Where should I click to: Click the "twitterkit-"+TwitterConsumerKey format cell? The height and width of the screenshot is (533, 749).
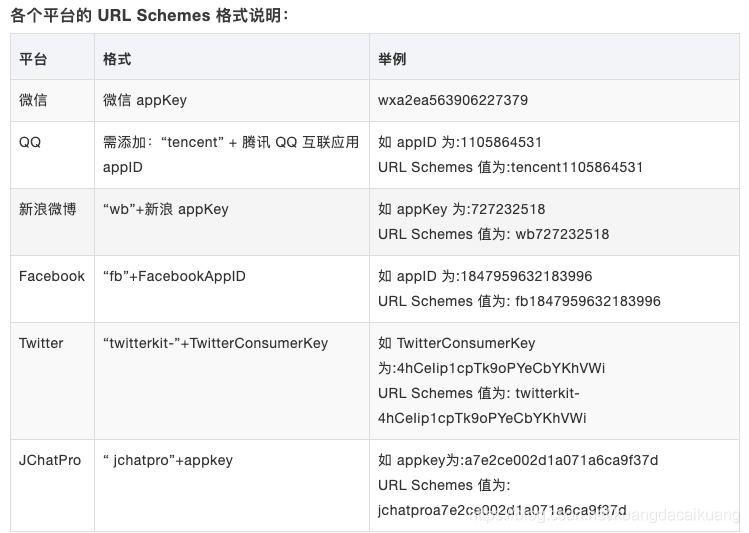215,343
